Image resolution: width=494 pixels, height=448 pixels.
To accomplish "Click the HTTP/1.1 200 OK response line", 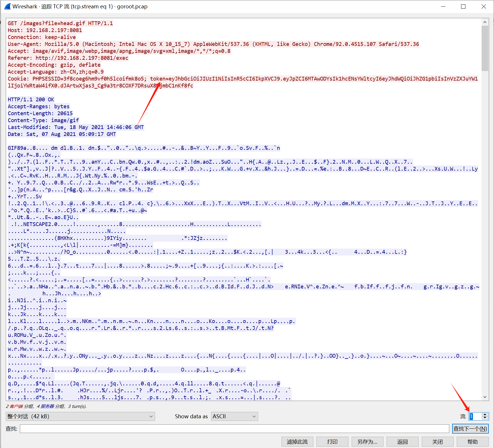I will tap(31, 100).
